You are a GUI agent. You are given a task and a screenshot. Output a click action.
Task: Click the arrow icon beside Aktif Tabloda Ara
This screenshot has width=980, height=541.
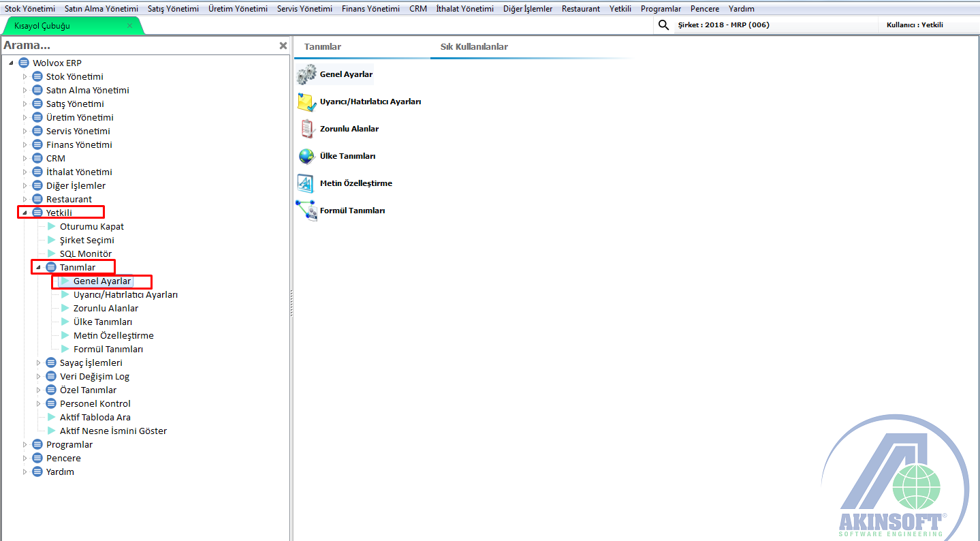tap(52, 417)
